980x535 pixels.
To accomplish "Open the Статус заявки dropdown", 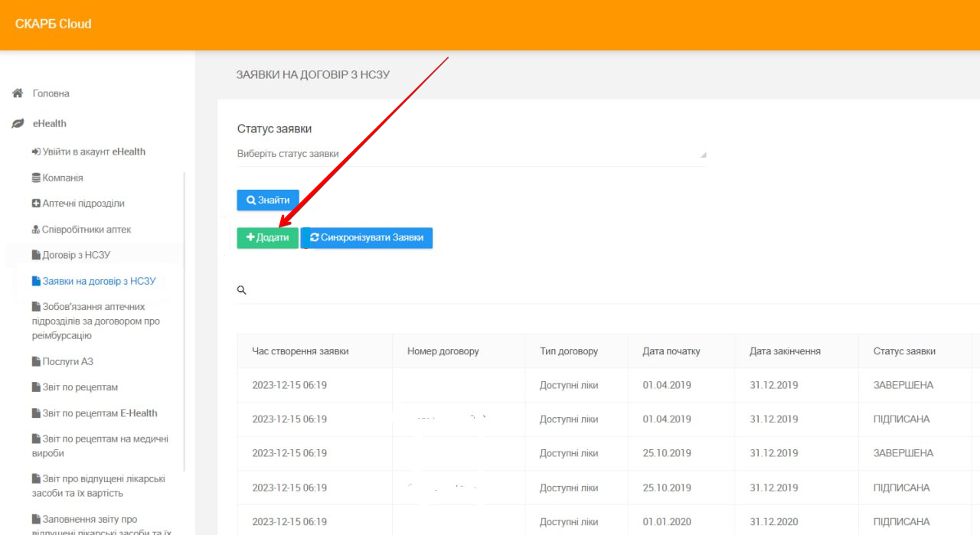I will click(471, 154).
